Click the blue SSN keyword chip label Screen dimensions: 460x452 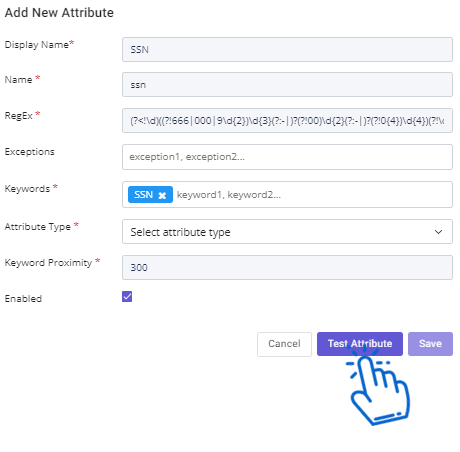(x=143, y=195)
